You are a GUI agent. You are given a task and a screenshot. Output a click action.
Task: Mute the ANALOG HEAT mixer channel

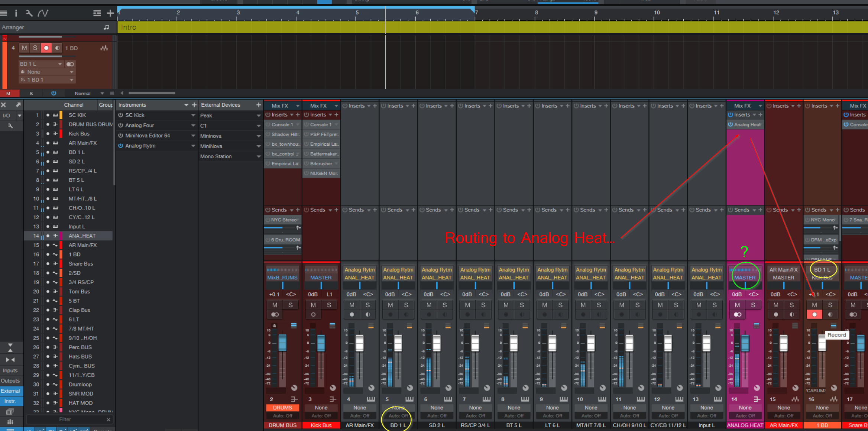tap(737, 305)
